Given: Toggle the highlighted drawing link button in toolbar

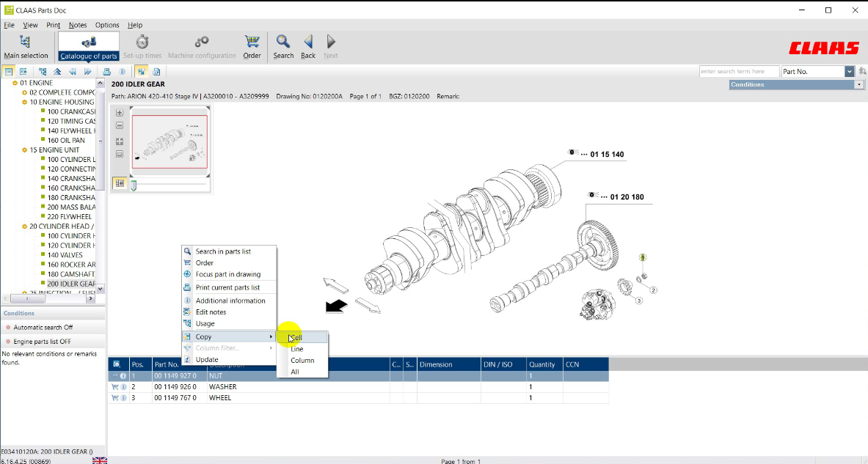Looking at the screenshot, I should tap(141, 72).
